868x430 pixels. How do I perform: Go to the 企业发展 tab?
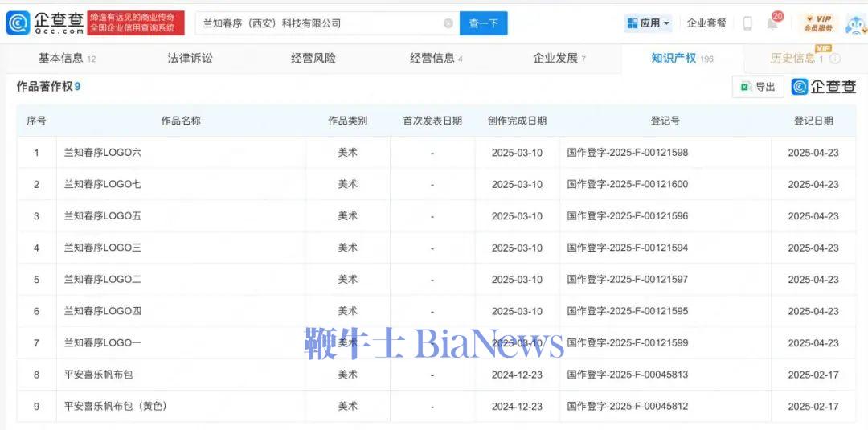click(559, 58)
